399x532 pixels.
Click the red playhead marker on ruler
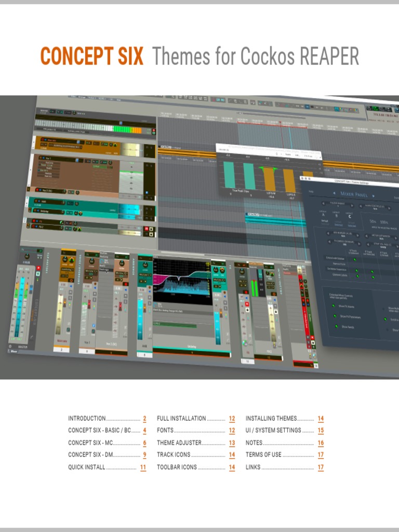tap(280, 122)
